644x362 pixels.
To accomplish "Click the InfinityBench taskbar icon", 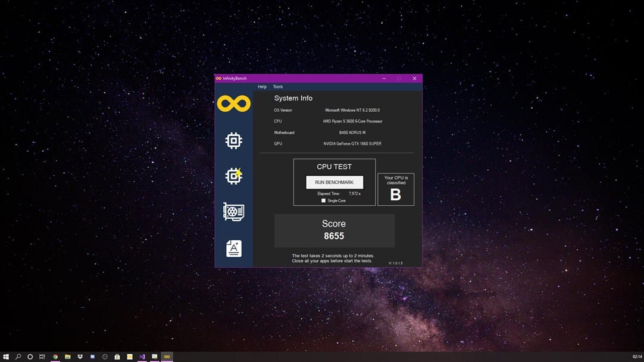I will click(x=167, y=357).
